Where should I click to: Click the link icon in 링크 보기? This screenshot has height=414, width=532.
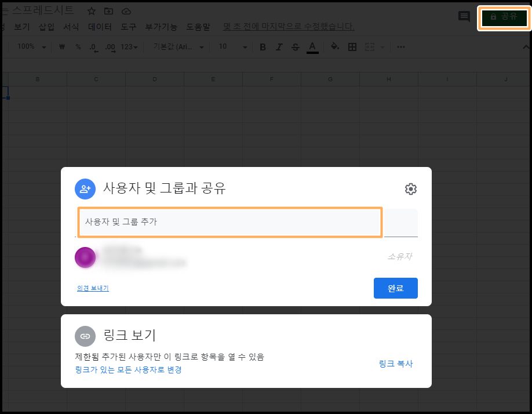tap(85, 336)
